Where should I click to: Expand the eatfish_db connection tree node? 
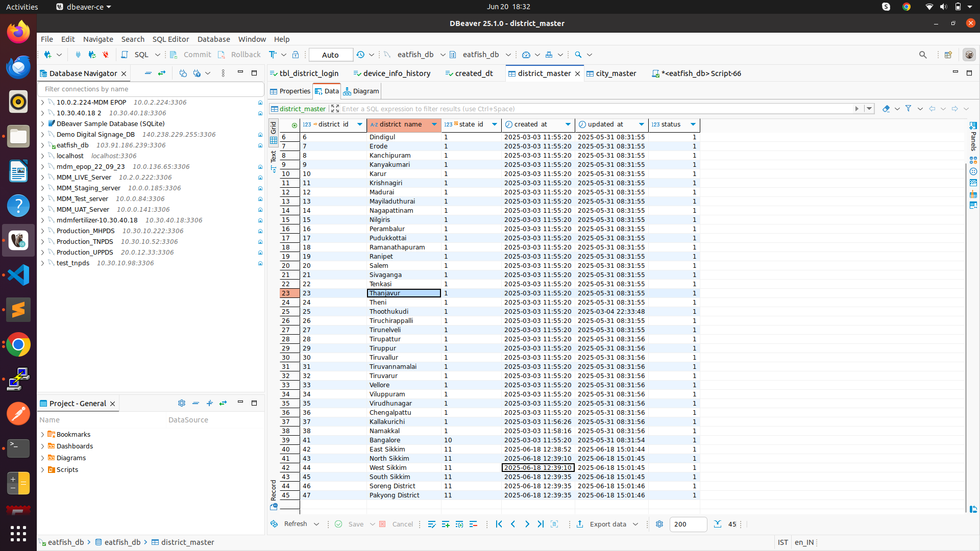coord(42,145)
